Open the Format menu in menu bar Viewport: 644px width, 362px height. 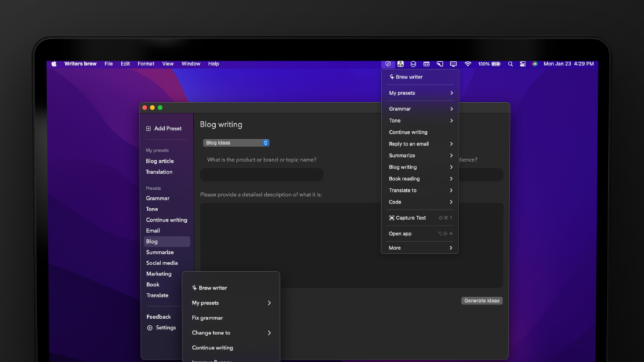(x=146, y=63)
